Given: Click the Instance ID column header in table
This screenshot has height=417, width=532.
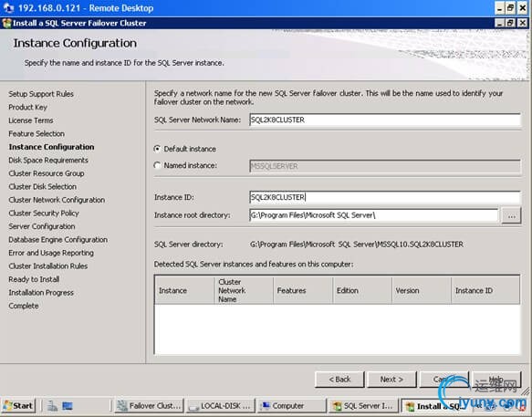Looking at the screenshot, I should [x=485, y=290].
